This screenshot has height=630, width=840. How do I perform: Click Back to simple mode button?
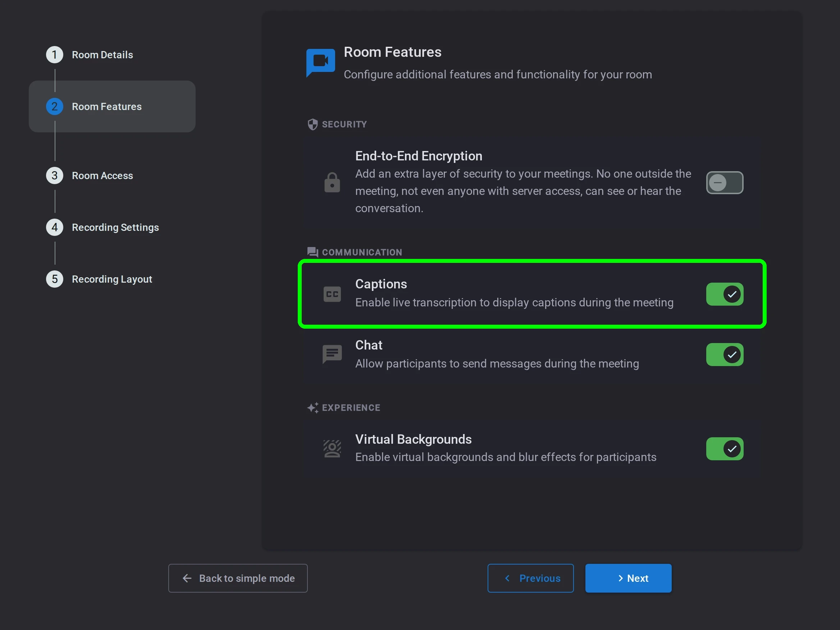click(238, 578)
